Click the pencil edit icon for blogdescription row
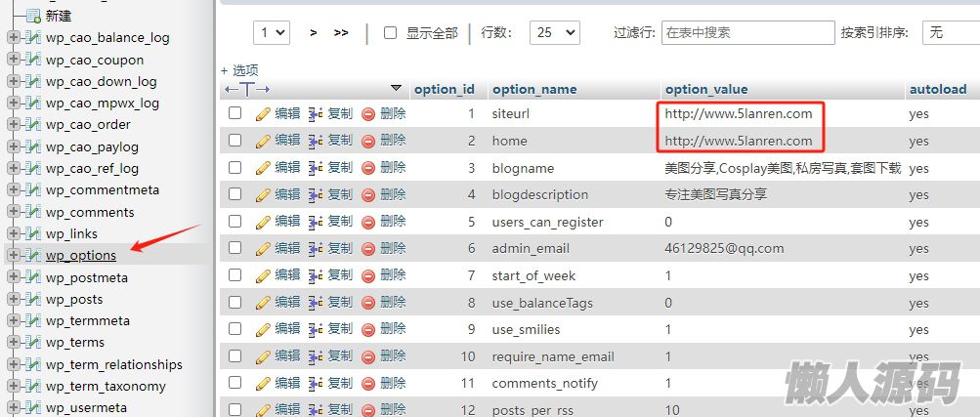Image resolution: width=980 pixels, height=417 pixels. (263, 194)
